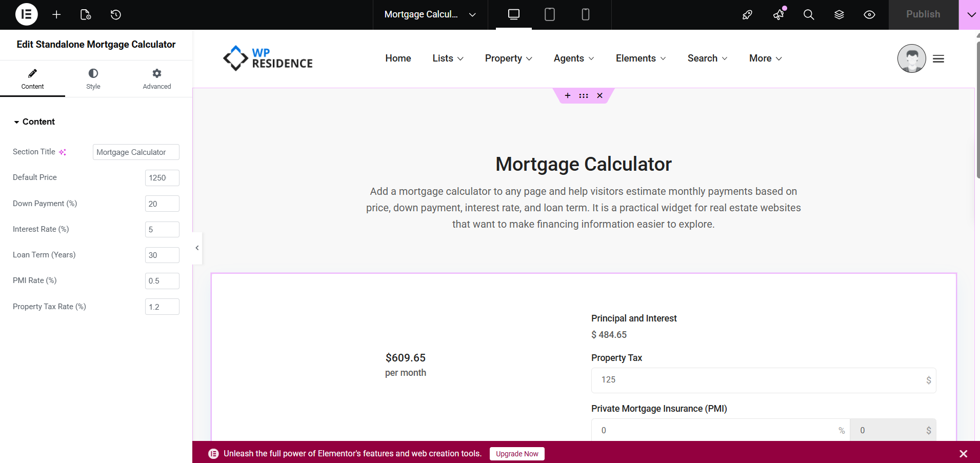Viewport: 980px width, 463px height.
Task: Open the Elementor logo menu
Action: (27, 14)
